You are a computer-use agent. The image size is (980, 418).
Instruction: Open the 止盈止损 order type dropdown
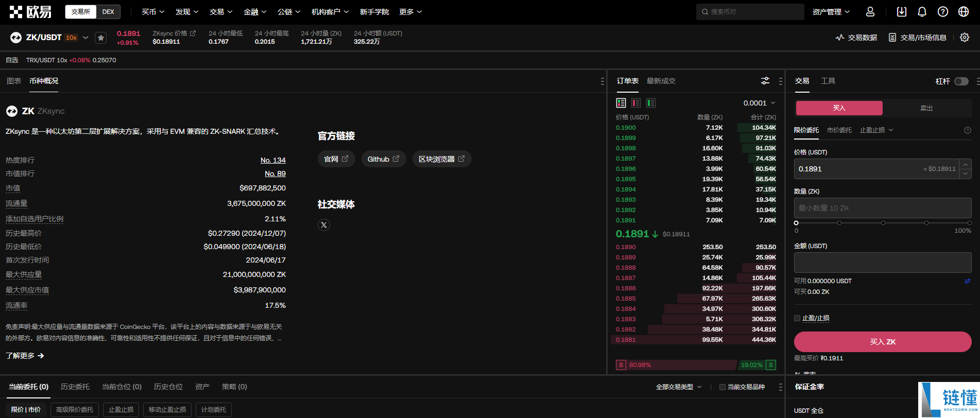click(876, 130)
